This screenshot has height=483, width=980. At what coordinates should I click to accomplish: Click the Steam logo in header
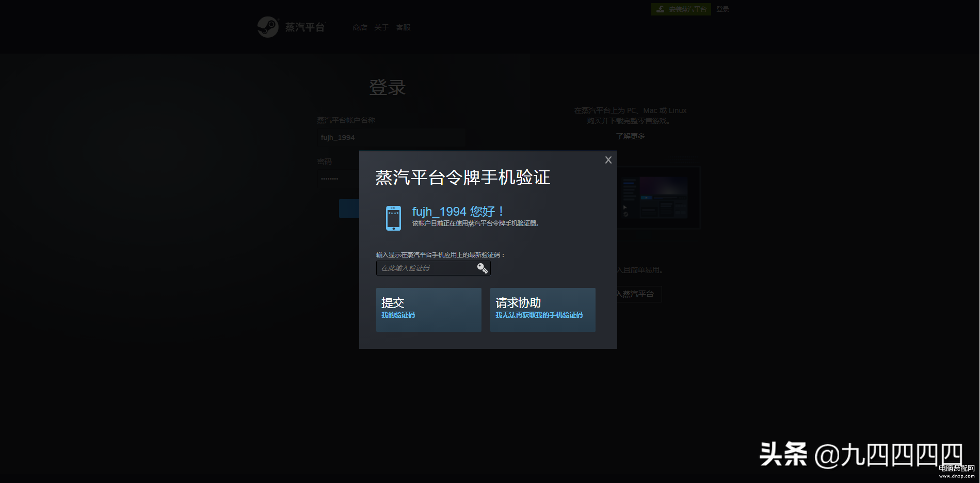[x=291, y=27]
